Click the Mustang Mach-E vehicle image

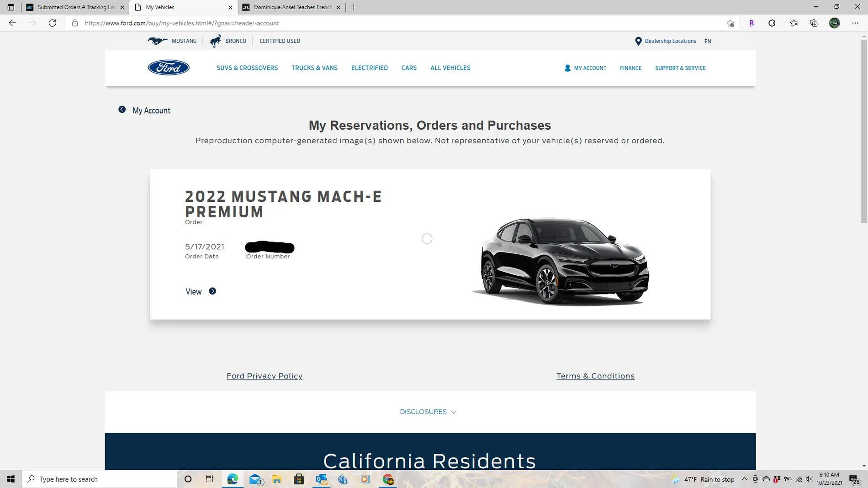coord(562,261)
